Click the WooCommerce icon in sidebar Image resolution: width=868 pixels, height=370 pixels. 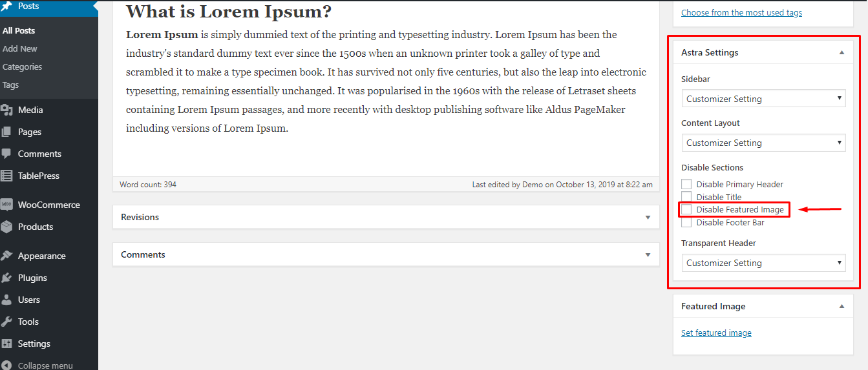[x=7, y=205]
